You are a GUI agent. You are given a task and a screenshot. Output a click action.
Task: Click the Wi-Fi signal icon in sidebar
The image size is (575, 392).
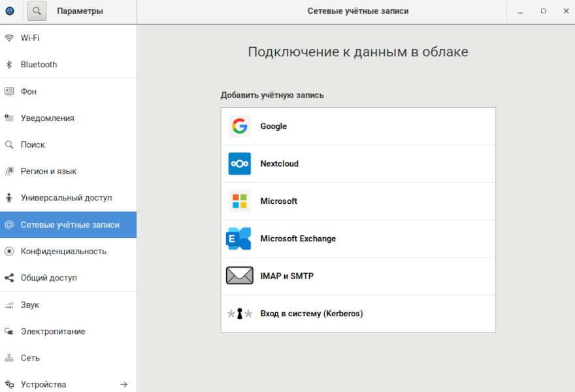click(9, 38)
